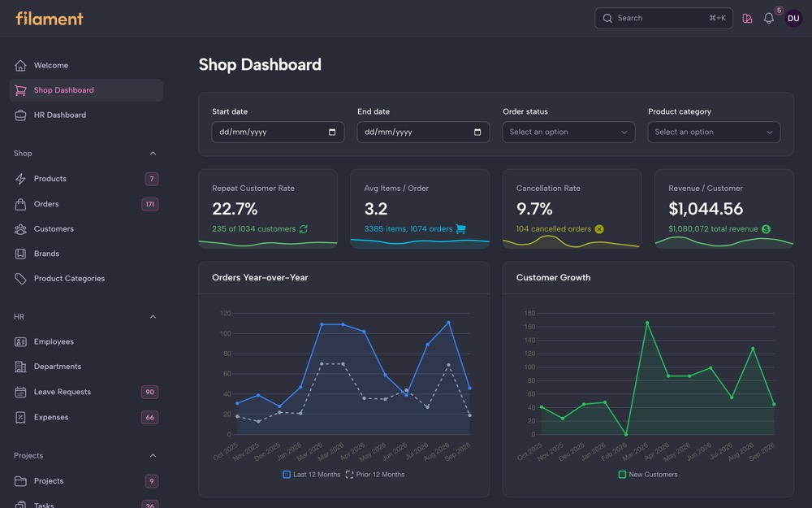Click the Shop Dashboard page title
Screen dimensions: 812x508
[x=260, y=65]
